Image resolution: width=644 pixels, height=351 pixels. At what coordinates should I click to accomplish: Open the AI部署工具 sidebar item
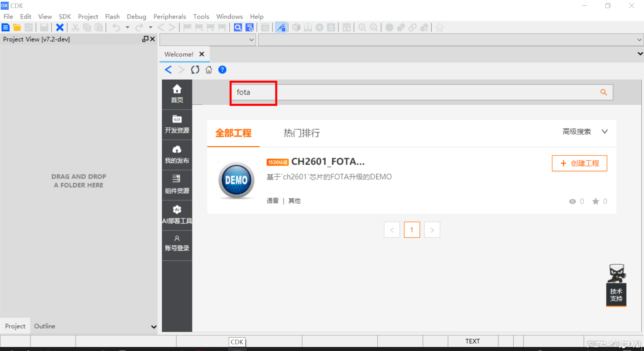177,215
